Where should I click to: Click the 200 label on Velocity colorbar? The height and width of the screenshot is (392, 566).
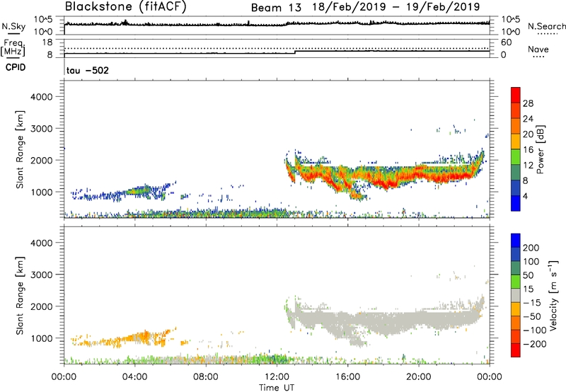pos(531,248)
